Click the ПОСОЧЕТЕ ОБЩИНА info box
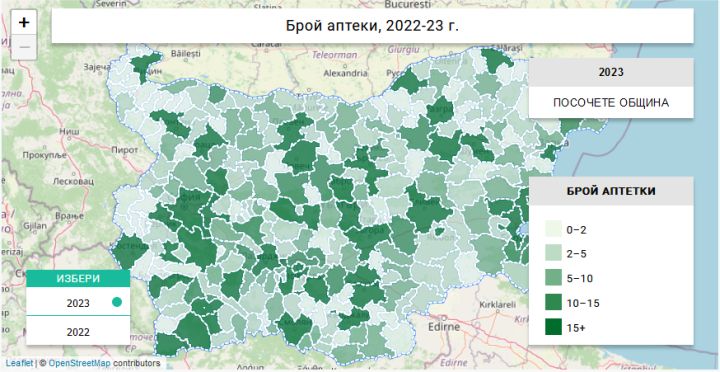Image resolution: width=720 pixels, height=372 pixels. pyautogui.click(x=611, y=102)
